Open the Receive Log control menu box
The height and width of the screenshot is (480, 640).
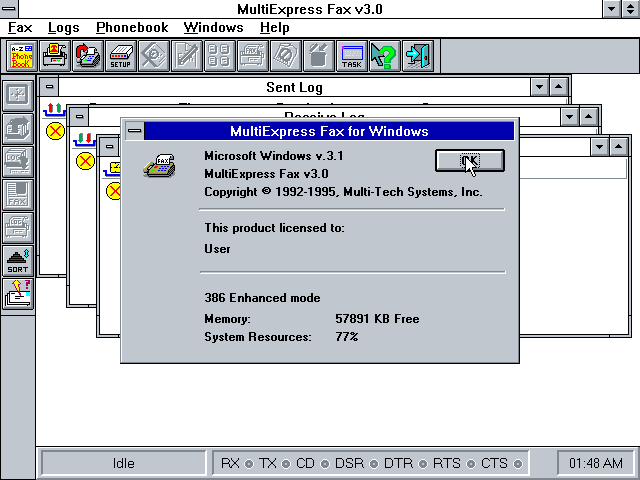(80, 116)
